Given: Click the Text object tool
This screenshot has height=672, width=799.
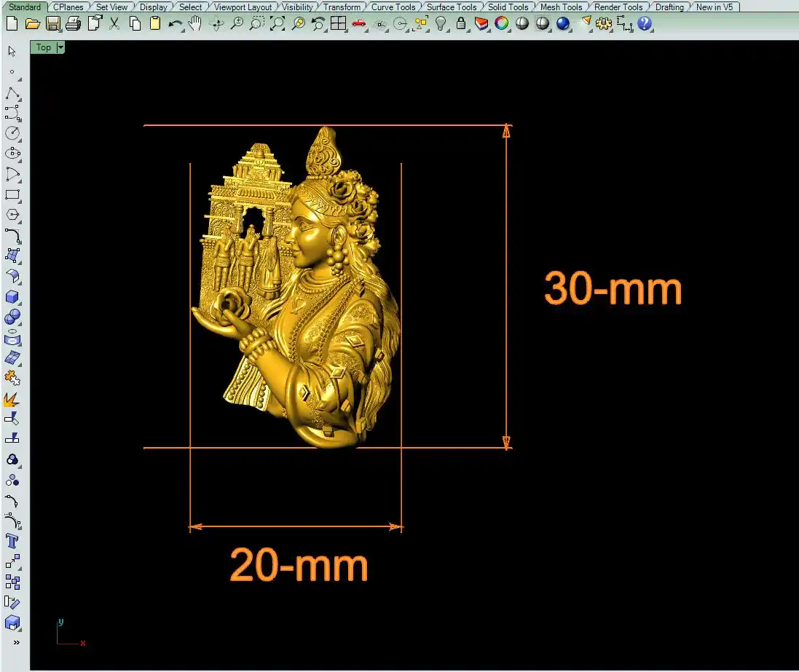Looking at the screenshot, I should pyautogui.click(x=12, y=541).
